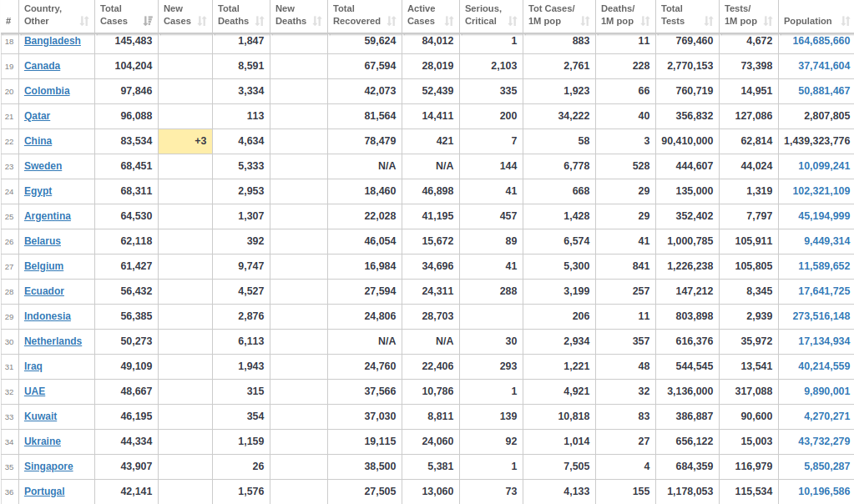Image resolution: width=854 pixels, height=504 pixels.
Task: Open Netherlands population link 17,134,934
Action: click(824, 341)
